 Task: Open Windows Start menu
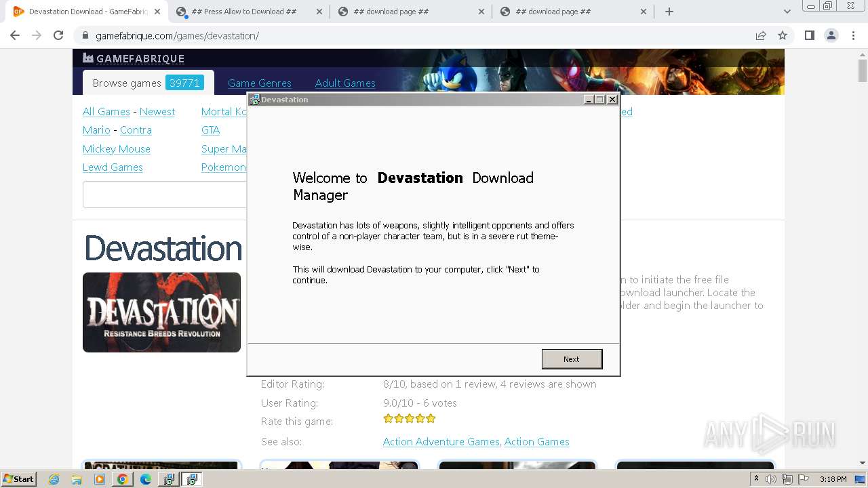19,479
